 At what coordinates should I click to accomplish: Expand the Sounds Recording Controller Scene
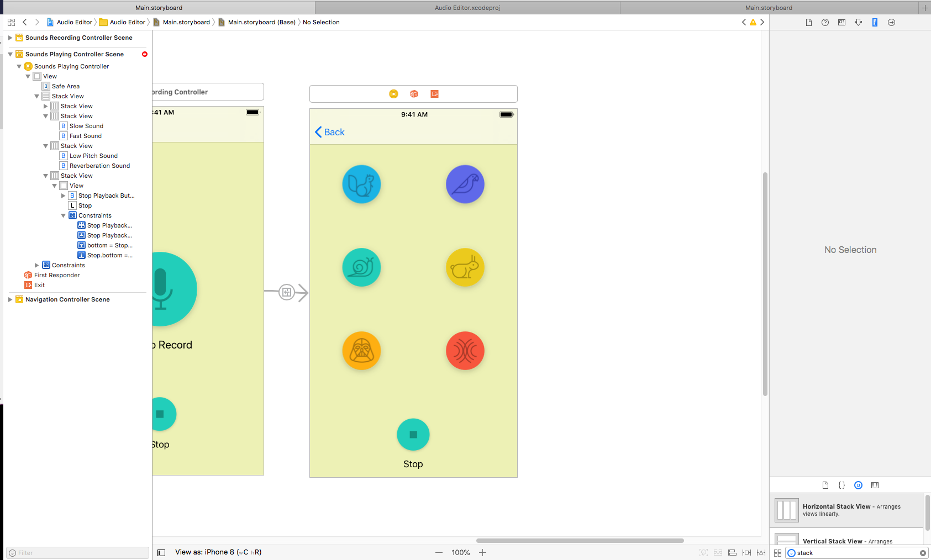tap(10, 38)
